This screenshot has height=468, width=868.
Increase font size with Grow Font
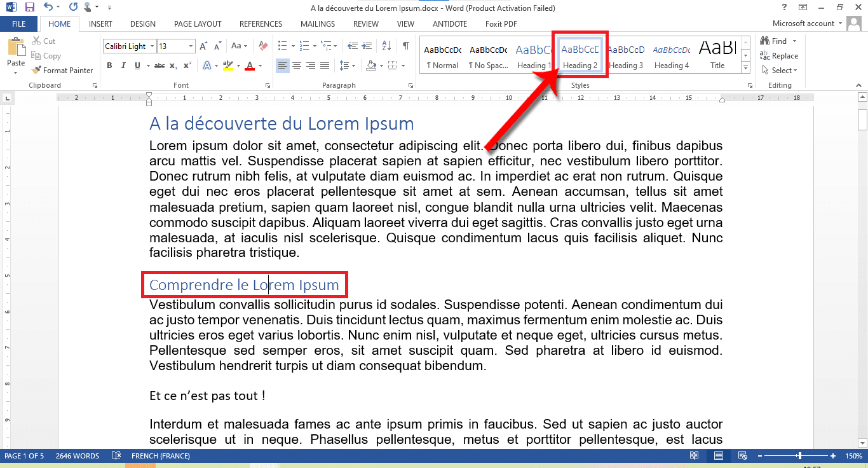click(203, 46)
